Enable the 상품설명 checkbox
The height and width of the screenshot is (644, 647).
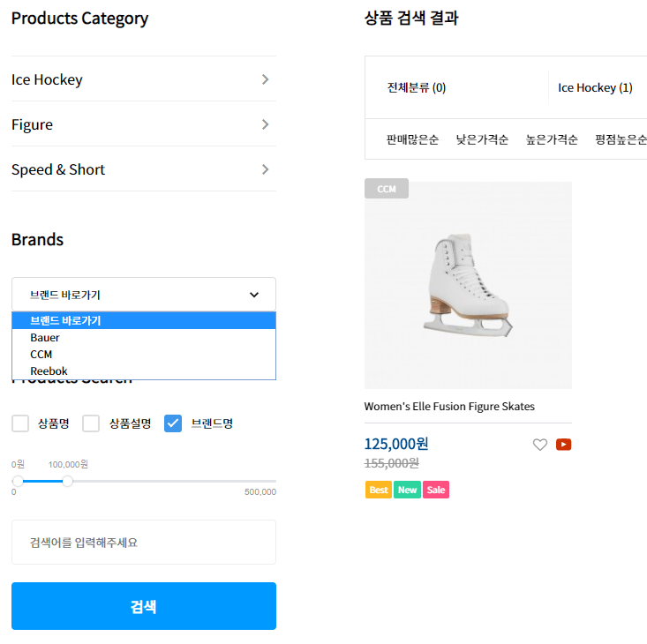coord(91,423)
